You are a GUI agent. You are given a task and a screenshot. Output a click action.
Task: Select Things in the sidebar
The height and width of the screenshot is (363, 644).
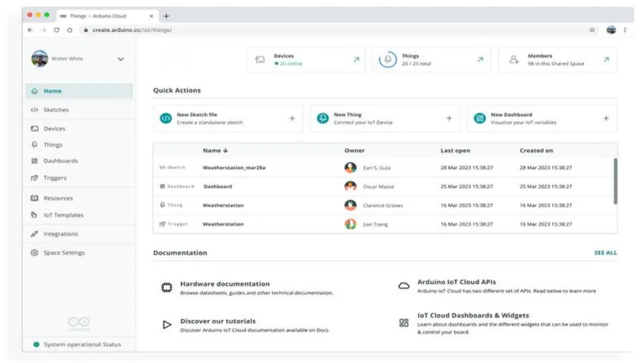tap(52, 144)
